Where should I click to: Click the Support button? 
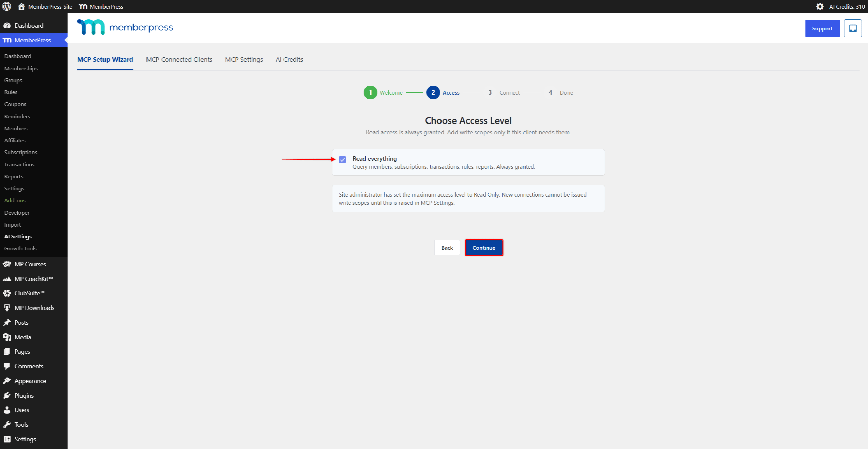[x=822, y=28]
